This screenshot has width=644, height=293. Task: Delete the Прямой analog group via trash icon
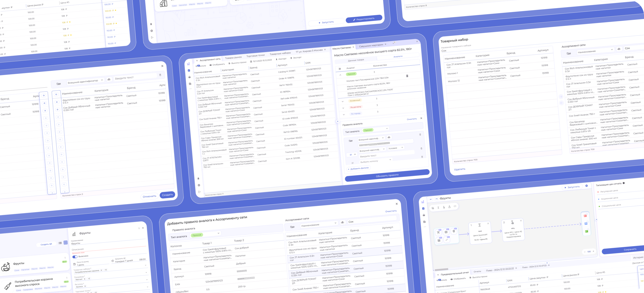[407, 76]
